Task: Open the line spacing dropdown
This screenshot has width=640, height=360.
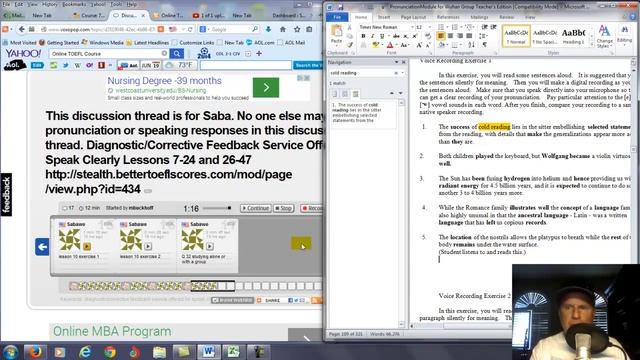Action: [x=483, y=36]
